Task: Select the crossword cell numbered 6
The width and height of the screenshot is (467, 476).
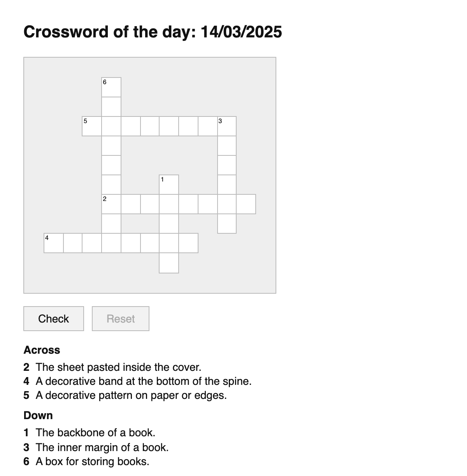Action: tap(111, 87)
